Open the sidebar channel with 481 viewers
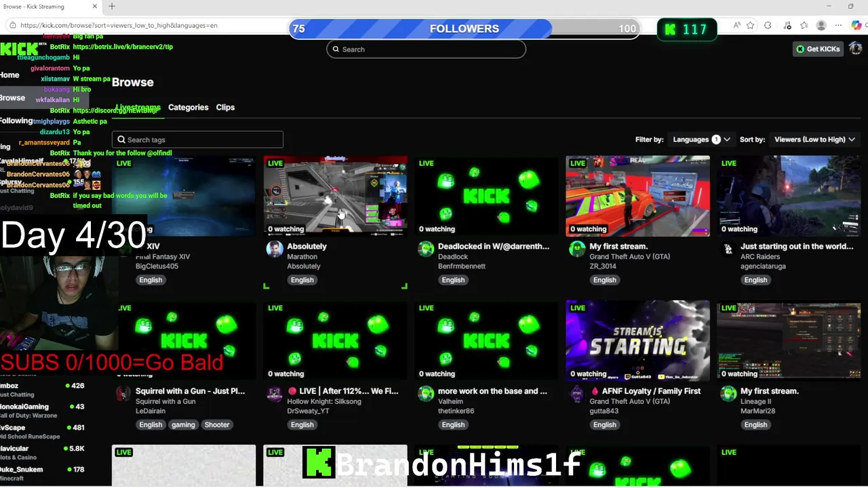This screenshot has width=868, height=488. coord(42,432)
